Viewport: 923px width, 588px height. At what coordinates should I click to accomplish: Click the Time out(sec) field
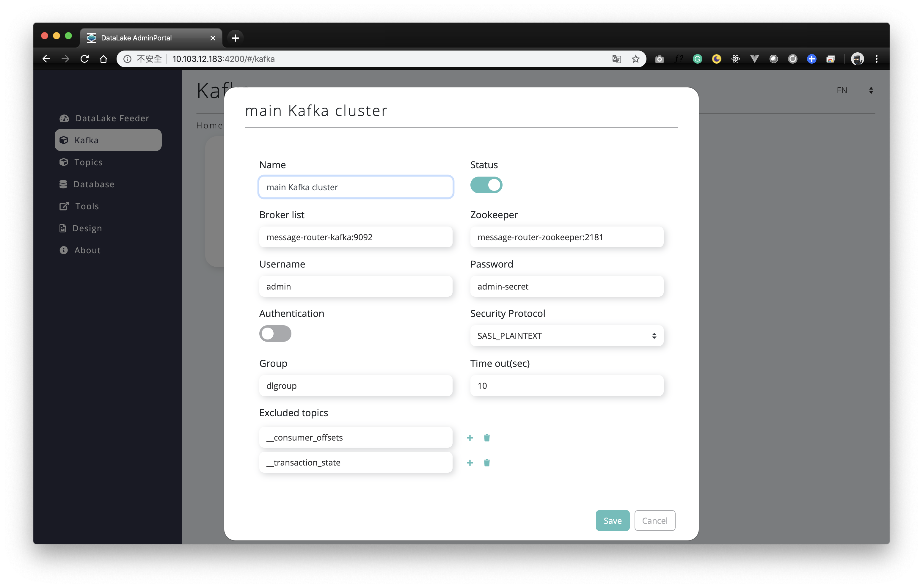566,386
